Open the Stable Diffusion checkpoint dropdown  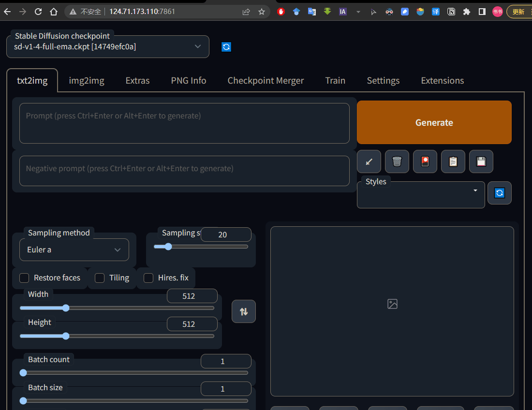click(108, 46)
